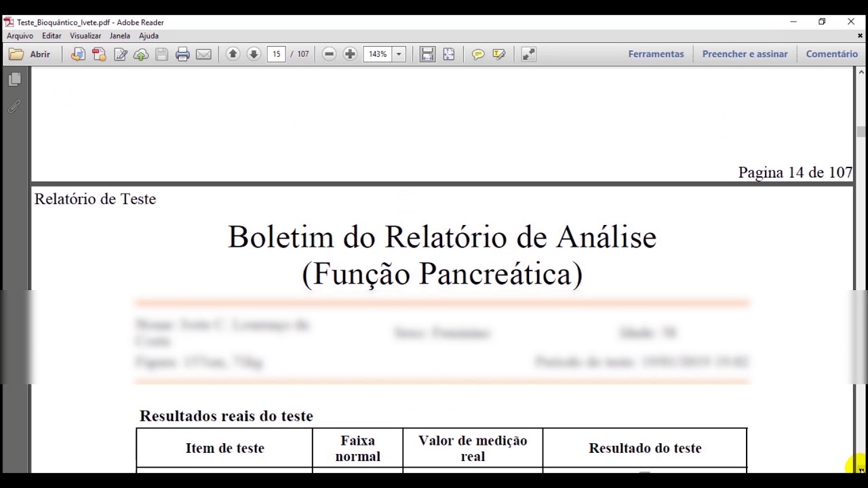Print the document using printer icon
This screenshot has height=488, width=868.
[x=182, y=54]
